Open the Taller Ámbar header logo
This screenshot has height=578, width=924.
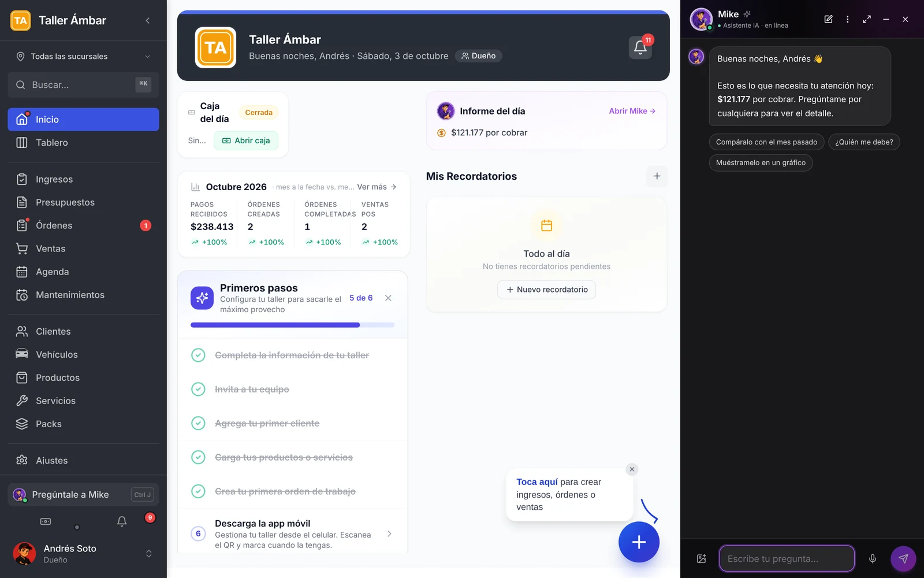pos(215,47)
